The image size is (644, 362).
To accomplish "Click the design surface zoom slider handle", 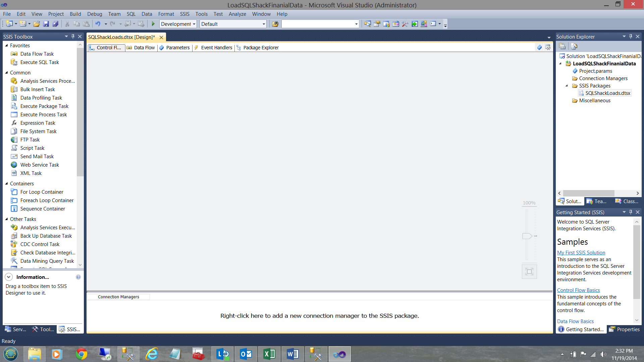I will tap(527, 236).
